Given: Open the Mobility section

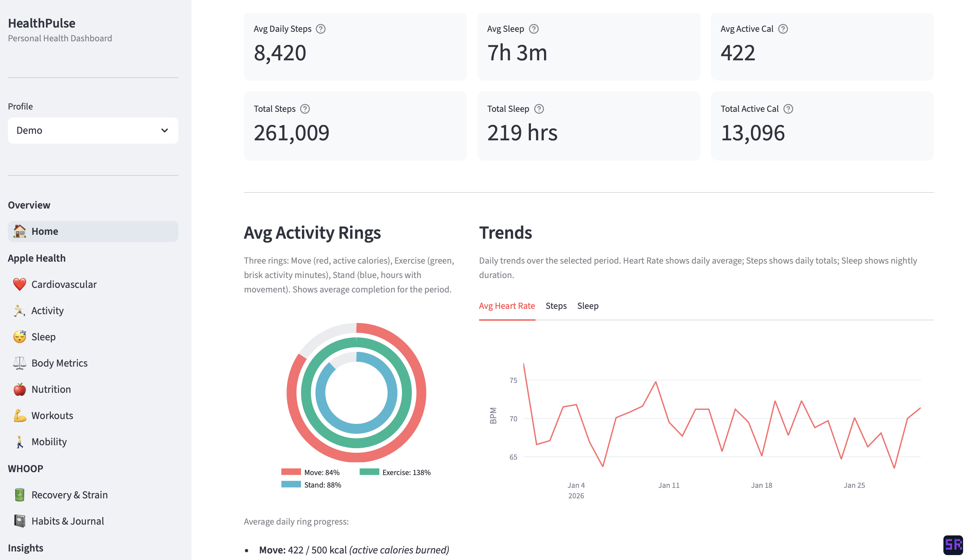Looking at the screenshot, I should coord(49,441).
